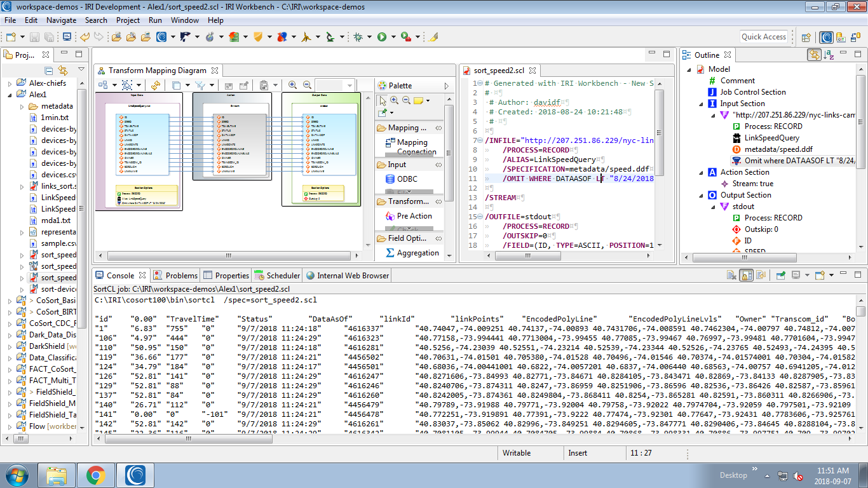The width and height of the screenshot is (868, 488).
Task: Click Sort alphabetically icon in Outline
Action: tap(829, 55)
